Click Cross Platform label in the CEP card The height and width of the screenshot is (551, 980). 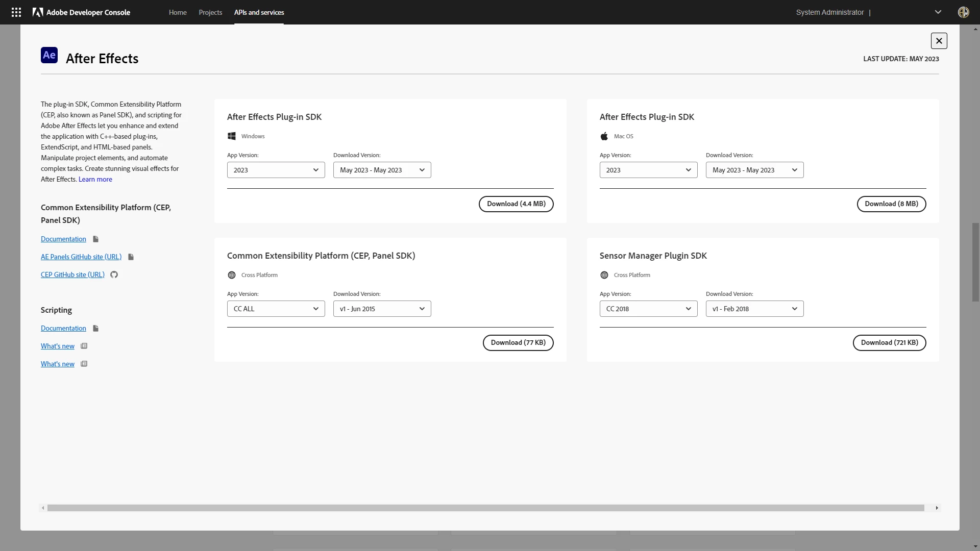coord(259,275)
